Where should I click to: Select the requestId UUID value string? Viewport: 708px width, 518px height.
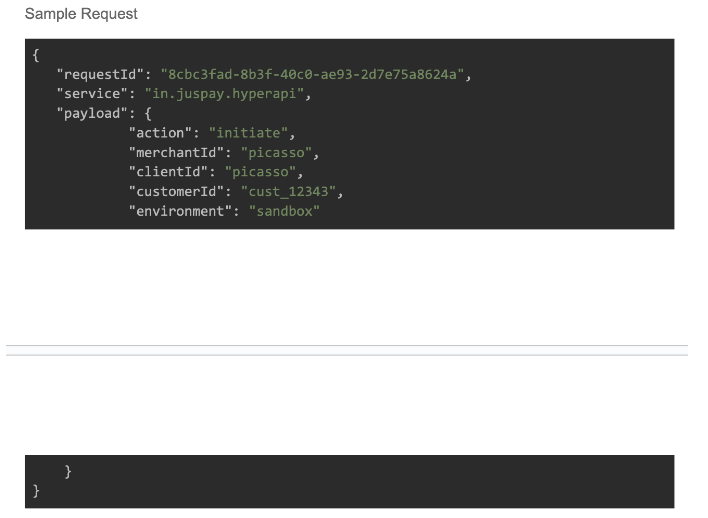pyautogui.click(x=314, y=75)
